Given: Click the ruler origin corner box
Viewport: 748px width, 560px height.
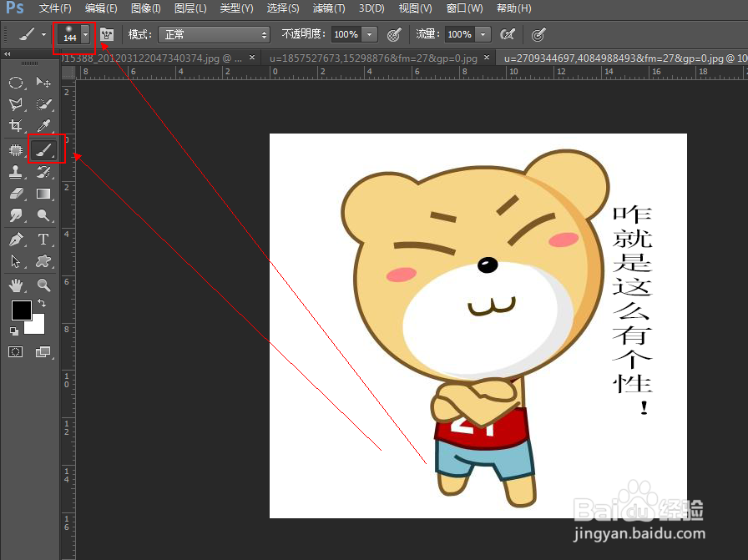Looking at the screenshot, I should 68,72.
